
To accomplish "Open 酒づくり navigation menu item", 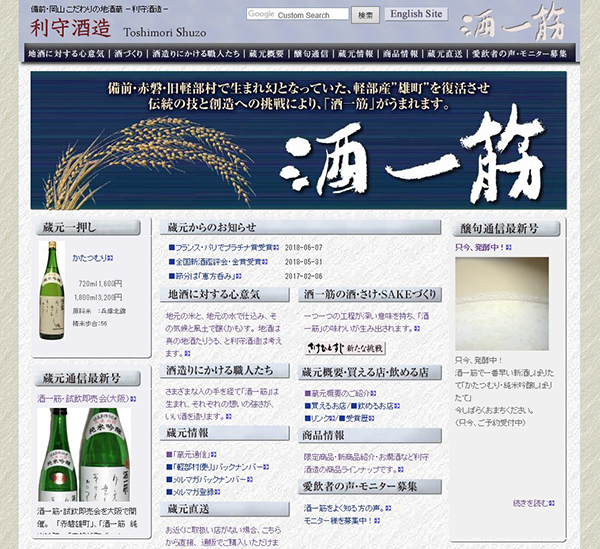I will [128, 54].
